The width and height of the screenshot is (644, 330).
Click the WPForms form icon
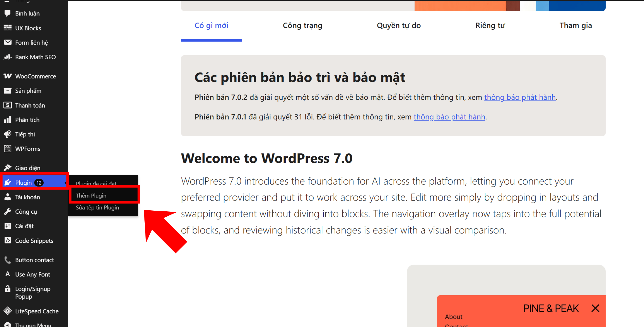pyautogui.click(x=8, y=149)
